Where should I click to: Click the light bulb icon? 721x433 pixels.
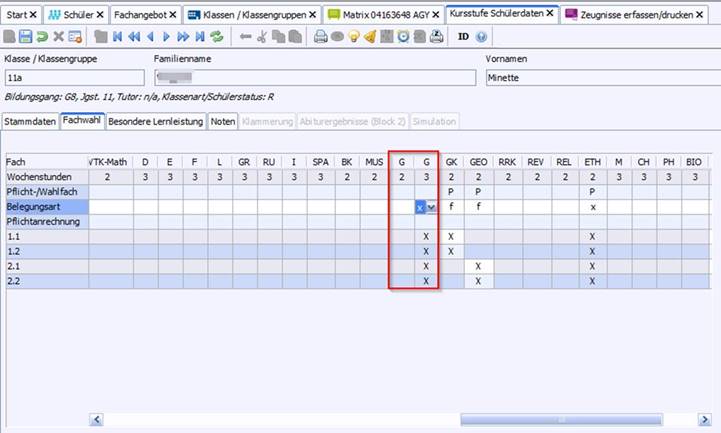[x=353, y=37]
